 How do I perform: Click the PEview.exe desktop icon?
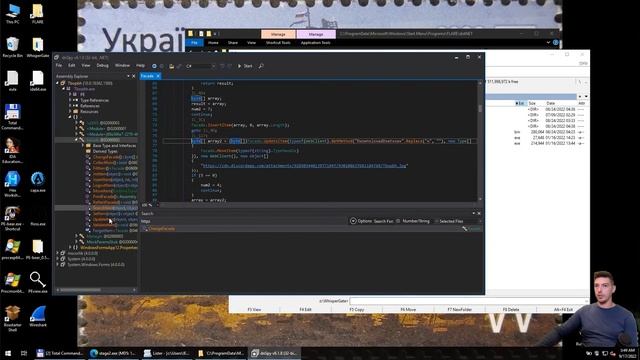click(38, 282)
